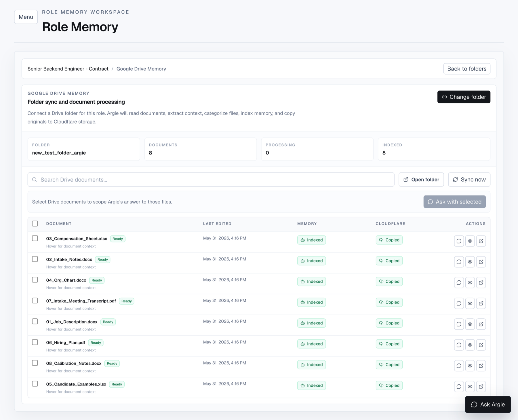Click Back to folders
Viewport: 518px width, 420px height.
coord(467,69)
